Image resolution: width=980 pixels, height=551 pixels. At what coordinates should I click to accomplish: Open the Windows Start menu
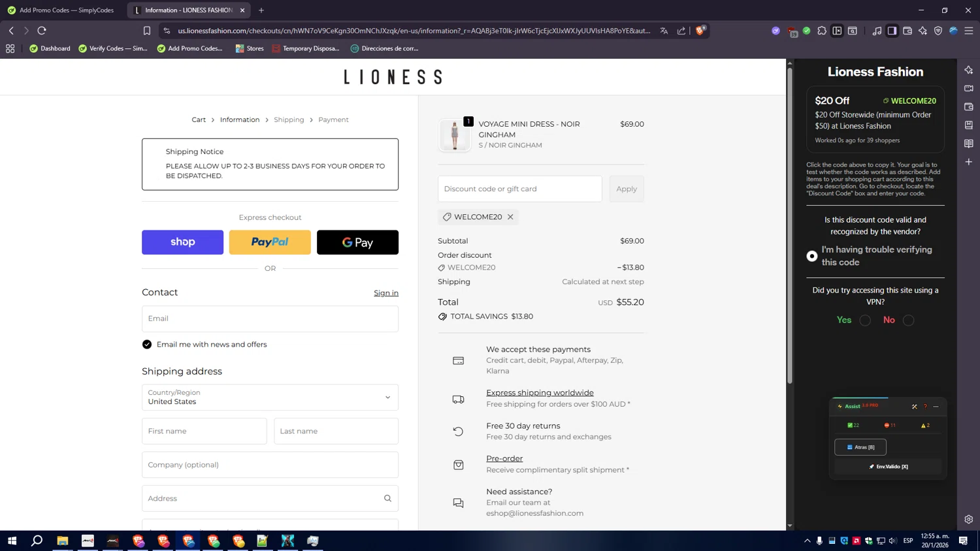click(12, 541)
